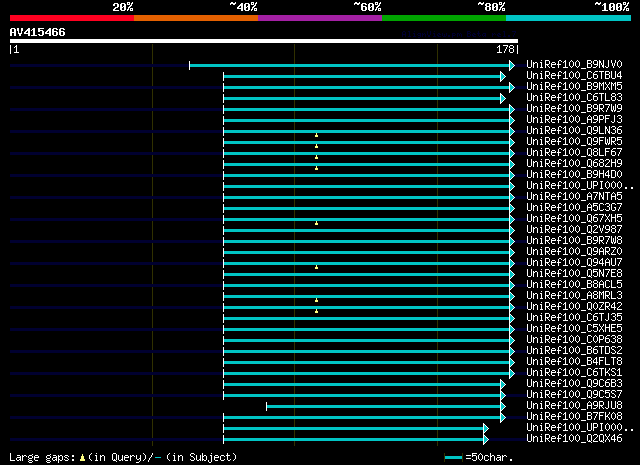Click the arrowhead ending the A9RJU8 alignment
This screenshot has width=640, height=465.
(503, 407)
